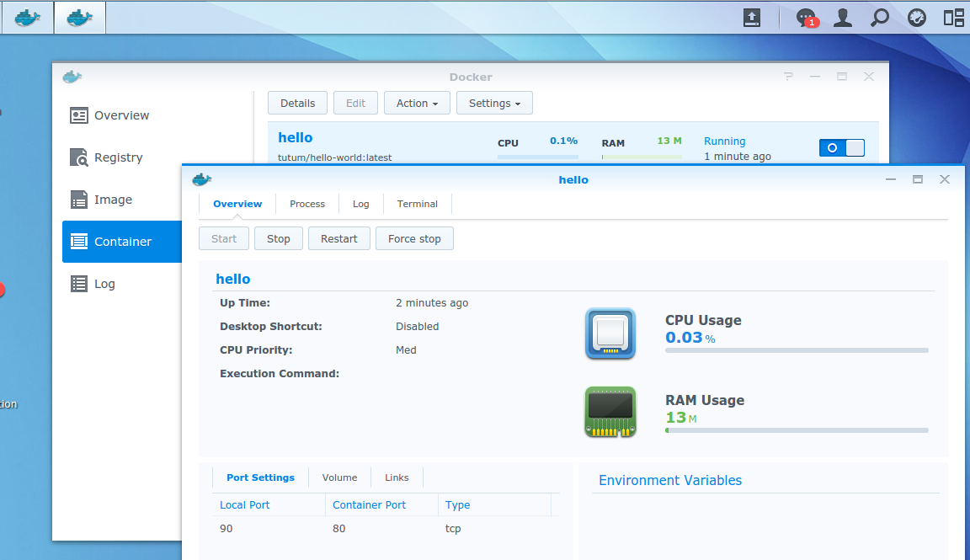This screenshot has width=970, height=560.
Task: Click the Image sidebar icon
Action: point(78,200)
